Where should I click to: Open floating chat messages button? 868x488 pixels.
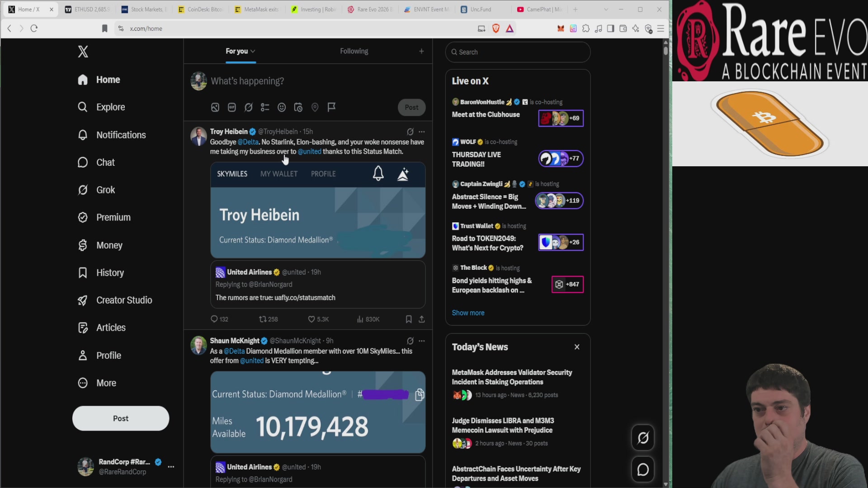pos(643,469)
